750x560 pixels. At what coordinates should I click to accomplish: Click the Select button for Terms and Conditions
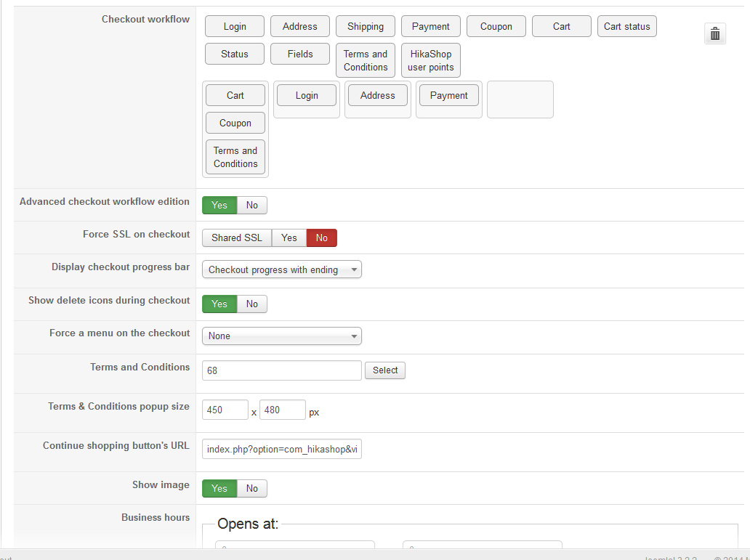tap(385, 370)
